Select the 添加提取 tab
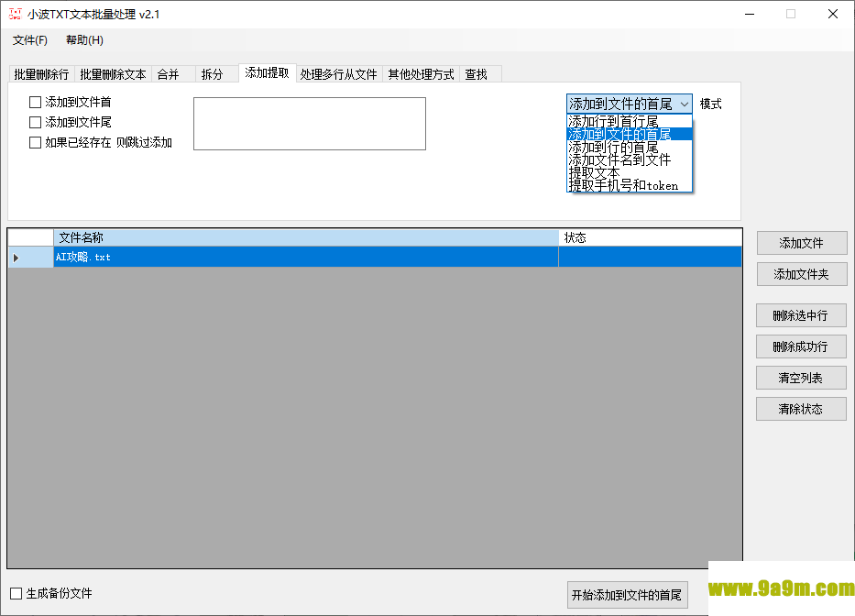This screenshot has height=616, width=855. (x=268, y=73)
